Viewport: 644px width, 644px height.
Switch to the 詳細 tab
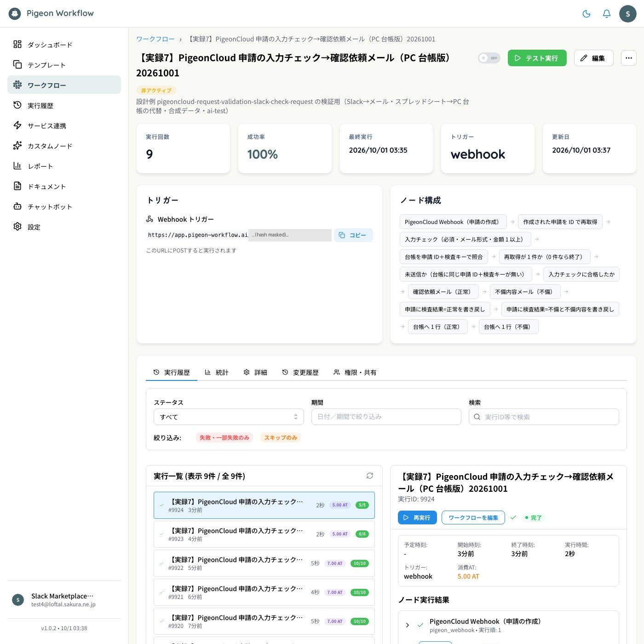pyautogui.click(x=255, y=372)
